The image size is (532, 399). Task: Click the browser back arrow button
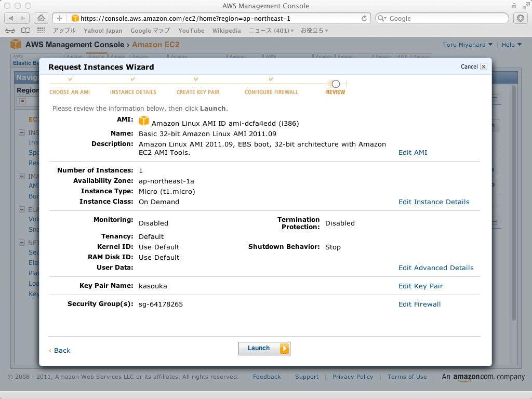(x=10, y=18)
